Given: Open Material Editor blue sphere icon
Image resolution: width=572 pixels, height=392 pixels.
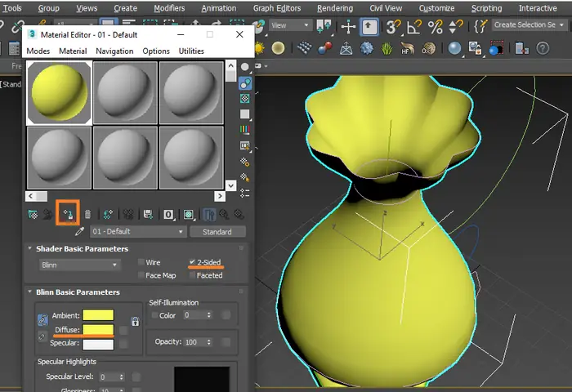Looking at the screenshot, I should click(x=454, y=48).
